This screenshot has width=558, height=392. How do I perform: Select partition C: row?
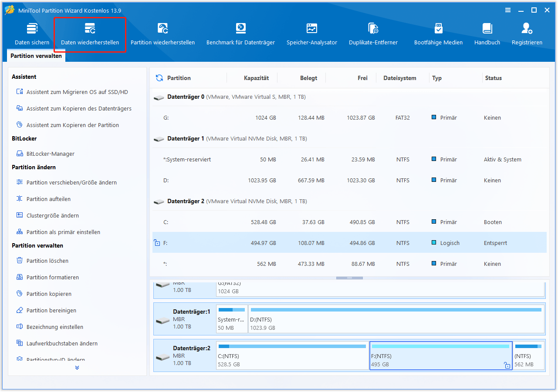tap(348, 222)
